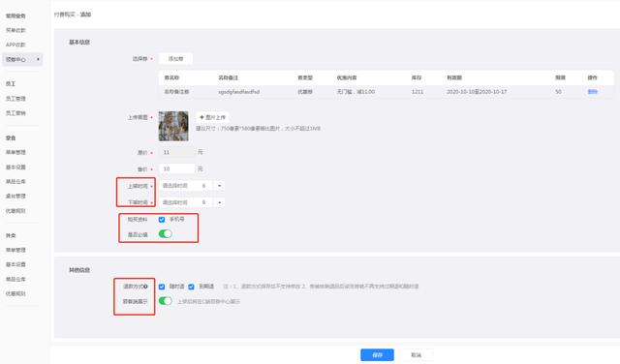Screen dimensions: 620x364
Task: Click the 名称备注 column header
Action: click(229, 77)
